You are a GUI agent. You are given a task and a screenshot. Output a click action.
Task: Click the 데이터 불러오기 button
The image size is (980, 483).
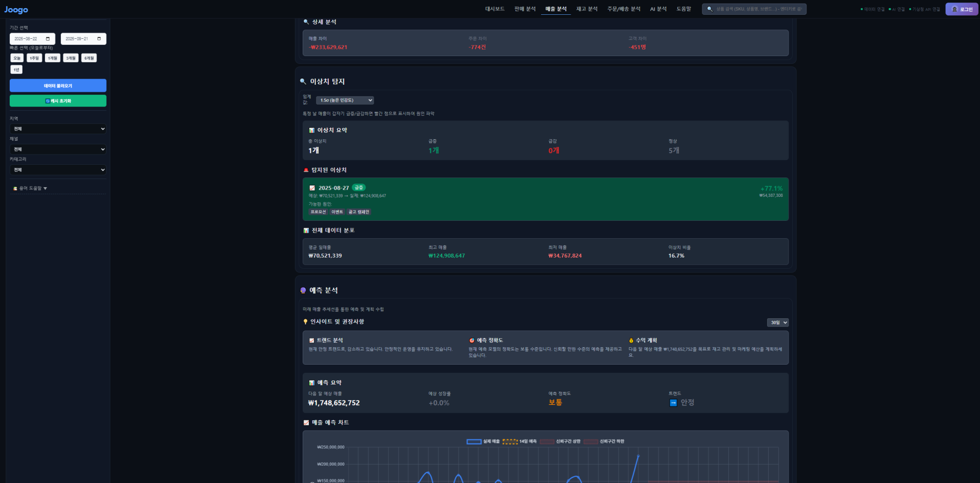(58, 86)
